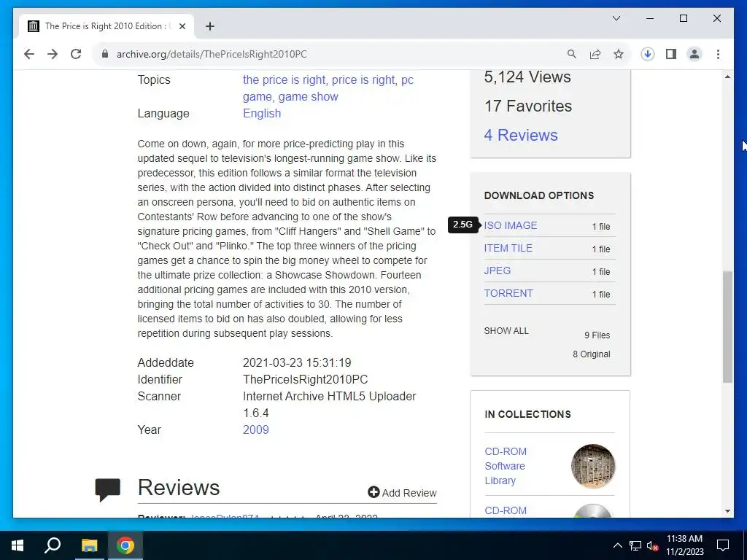Image resolution: width=747 pixels, height=560 pixels.
Task: Open Chrome profile avatar
Action: 694,54
